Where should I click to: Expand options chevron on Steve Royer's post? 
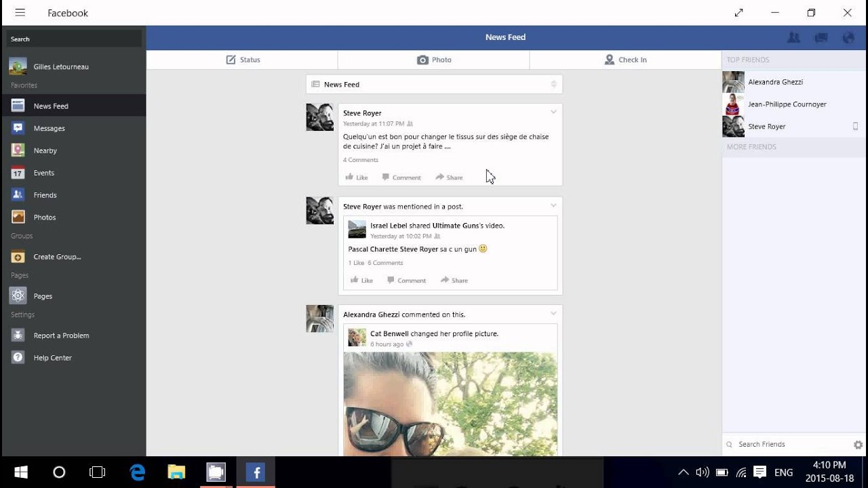553,112
